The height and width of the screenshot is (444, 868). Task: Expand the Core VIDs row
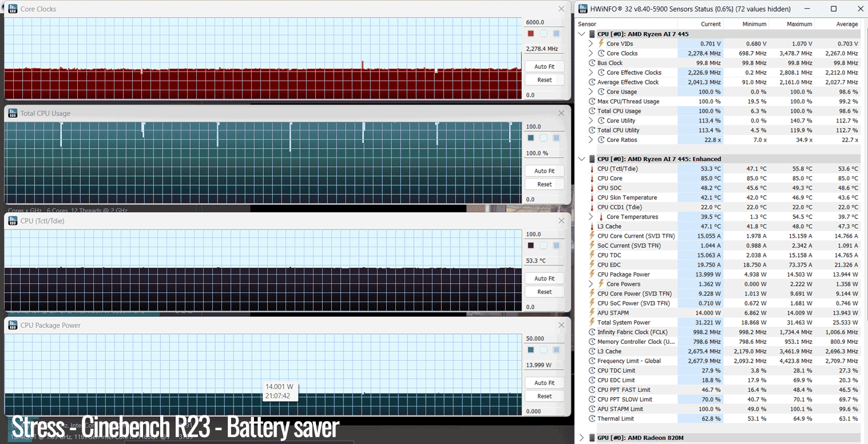pyautogui.click(x=591, y=43)
